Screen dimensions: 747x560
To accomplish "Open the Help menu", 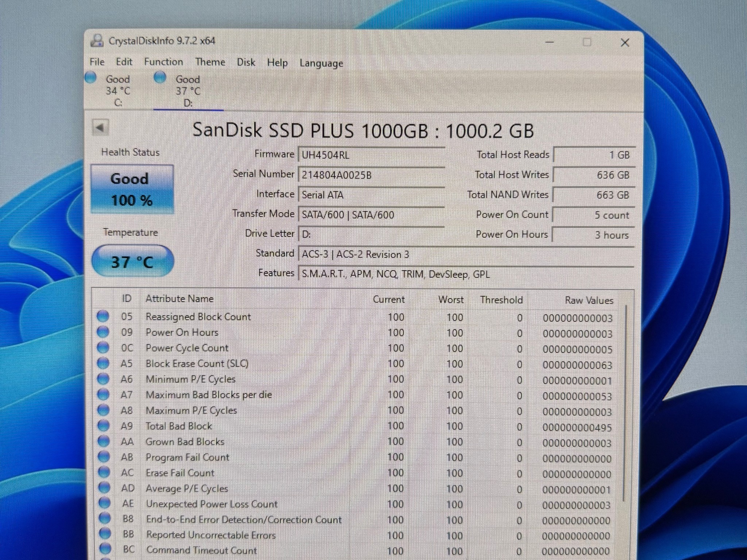I will point(277,63).
